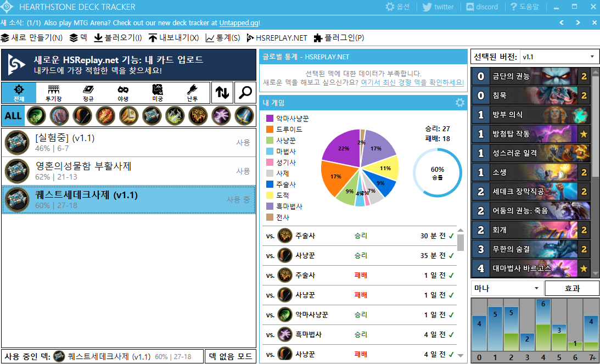Image resolution: width=600 pixels, height=364 pixels.
Task: Filter decks by the Warrior sword icon
Action: pos(244,116)
